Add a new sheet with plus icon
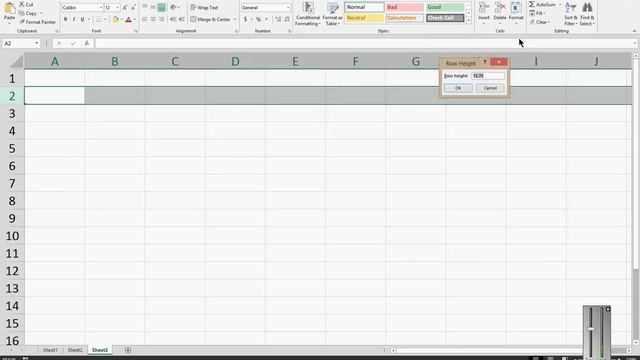This screenshot has height=360, width=640. [x=128, y=350]
